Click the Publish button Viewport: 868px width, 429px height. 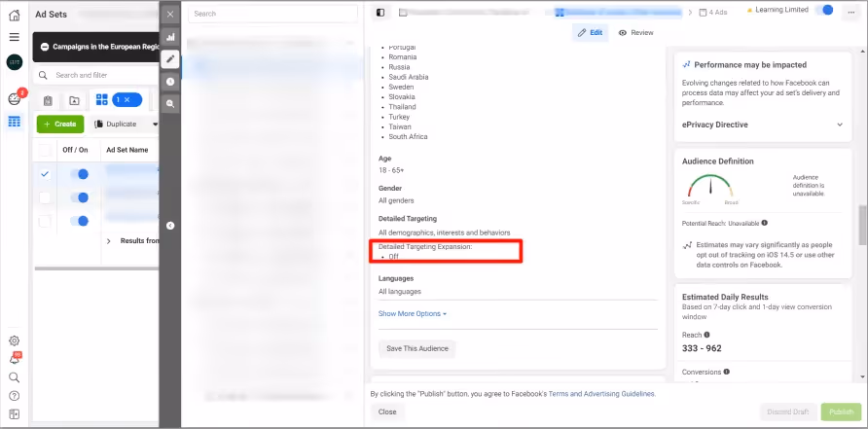(842, 411)
